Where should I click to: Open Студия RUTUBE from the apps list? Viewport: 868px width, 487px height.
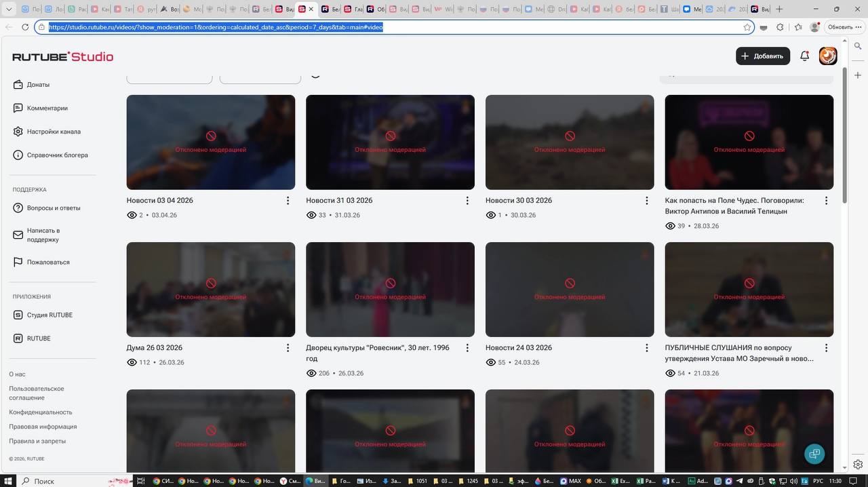click(x=50, y=315)
